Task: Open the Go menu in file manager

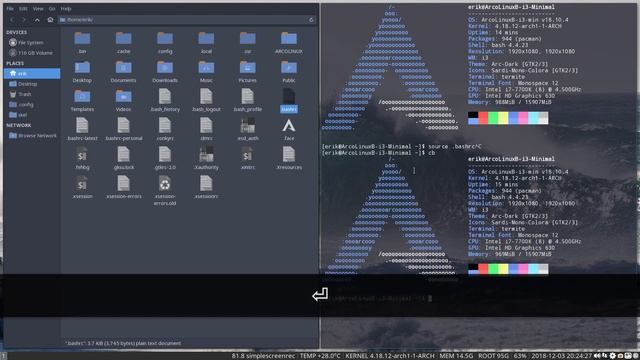Action: [52, 9]
